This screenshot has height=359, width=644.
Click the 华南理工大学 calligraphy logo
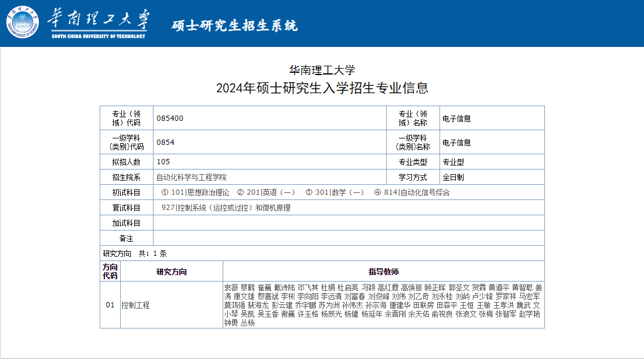click(x=98, y=23)
